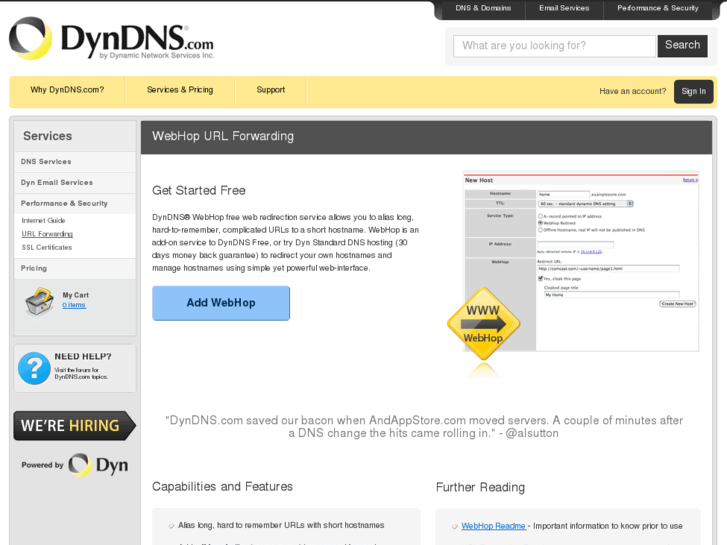Select Dyn Email Services in sidebar
727x545 pixels.
coord(75,183)
